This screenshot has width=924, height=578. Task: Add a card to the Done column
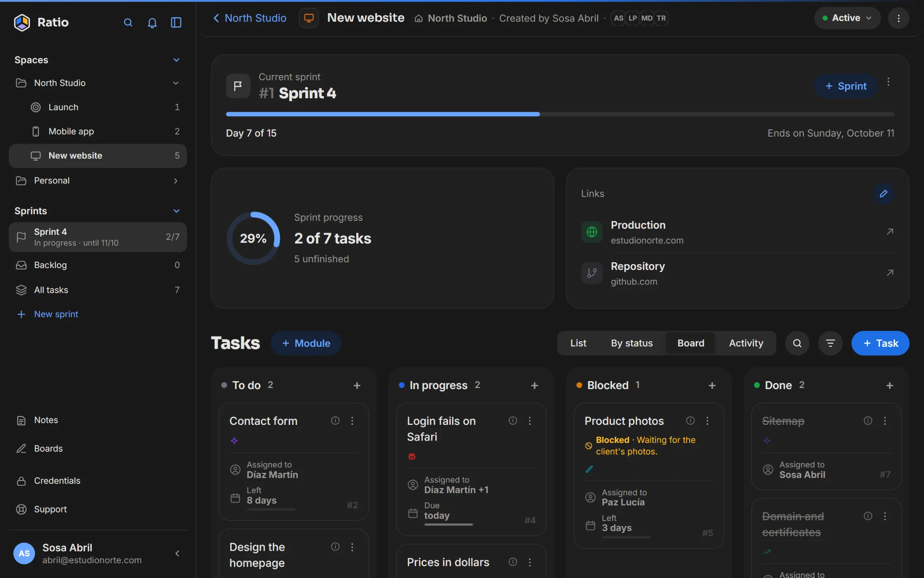tap(889, 385)
